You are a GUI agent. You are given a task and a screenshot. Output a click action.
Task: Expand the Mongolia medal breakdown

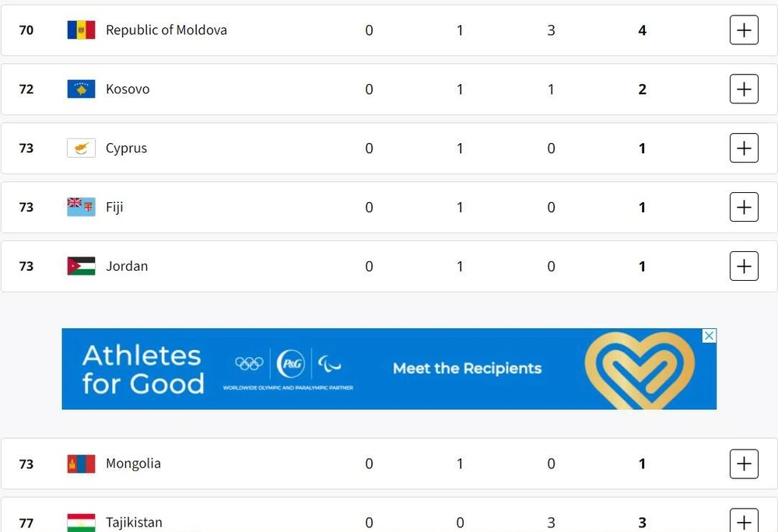744,463
